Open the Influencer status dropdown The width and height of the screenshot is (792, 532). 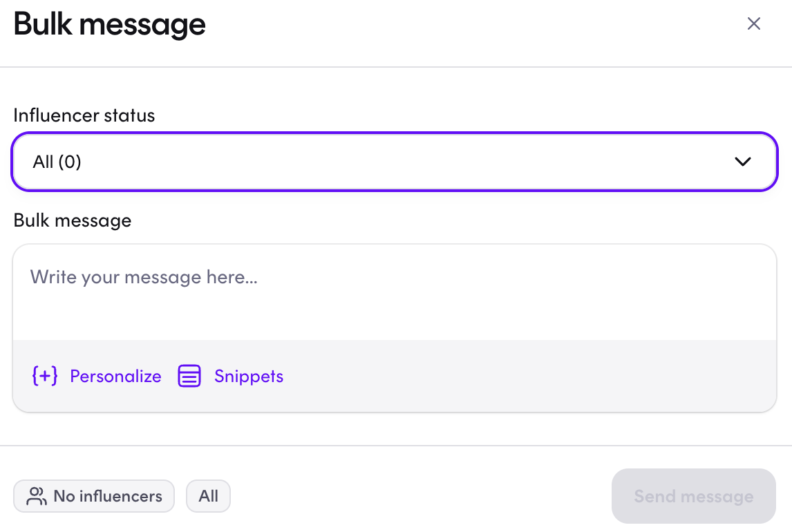point(395,162)
